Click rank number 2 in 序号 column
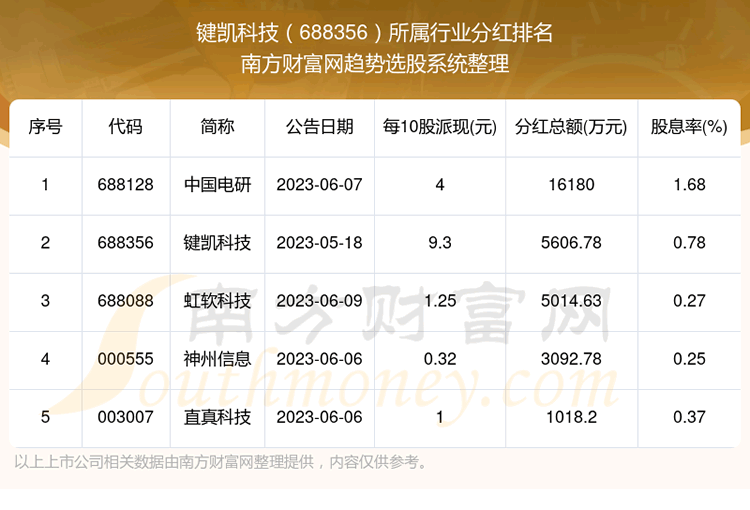Image resolution: width=750 pixels, height=510 pixels. pyautogui.click(x=45, y=243)
